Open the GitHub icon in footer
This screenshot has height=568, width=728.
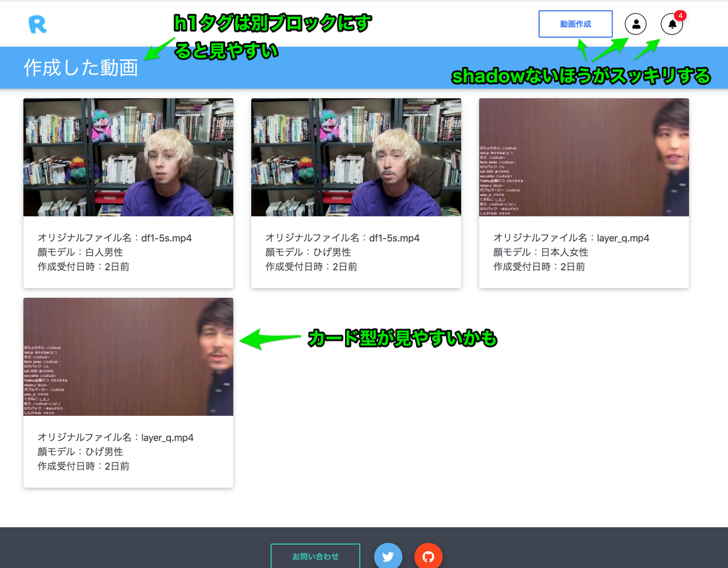pyautogui.click(x=428, y=556)
